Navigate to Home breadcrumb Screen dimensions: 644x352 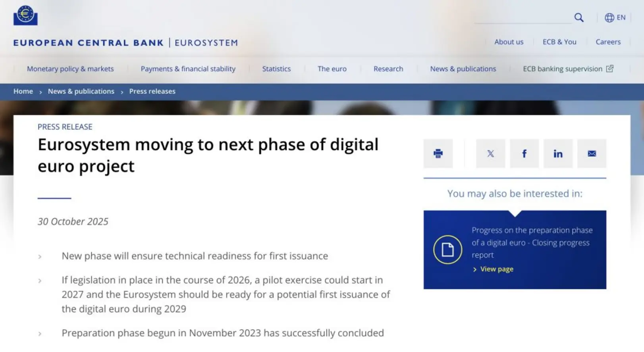pyautogui.click(x=23, y=91)
